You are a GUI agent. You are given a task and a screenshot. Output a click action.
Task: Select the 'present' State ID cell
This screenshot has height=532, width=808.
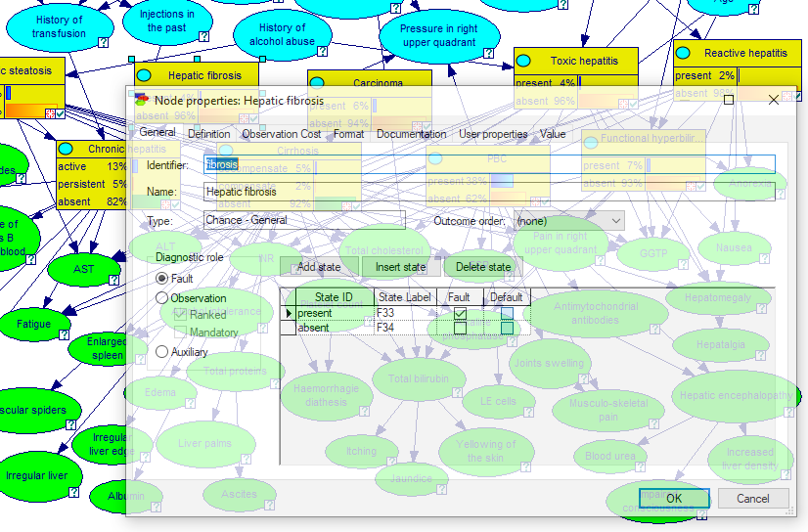[335, 313]
